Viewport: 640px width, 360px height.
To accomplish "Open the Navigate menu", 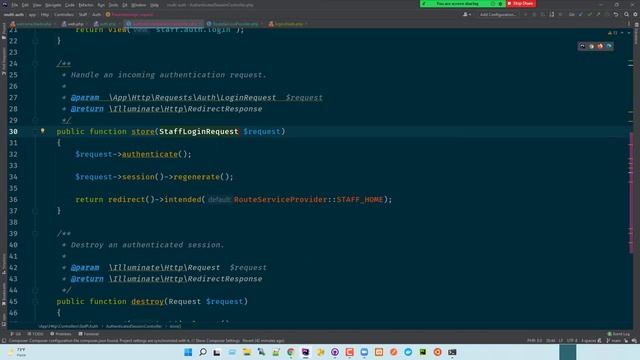I will pyautogui.click(x=53, y=5).
